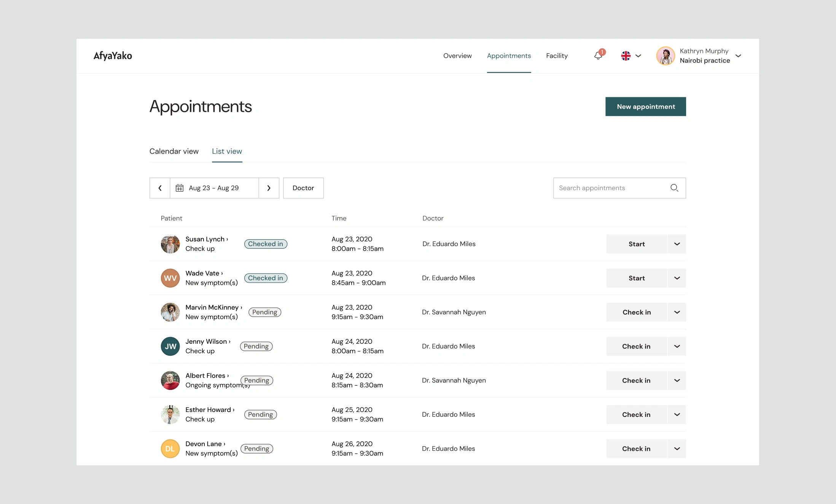Click the search magnifier icon
Viewport: 836px width, 504px height.
coord(674,188)
